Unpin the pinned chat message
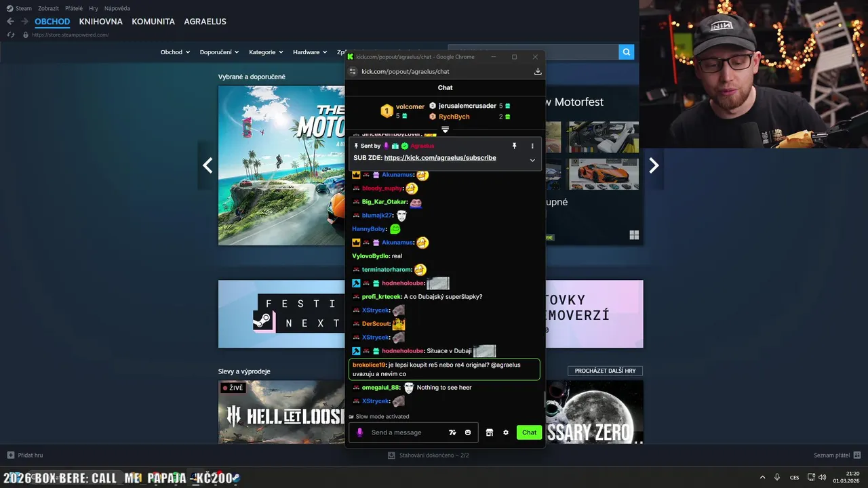 coord(514,146)
